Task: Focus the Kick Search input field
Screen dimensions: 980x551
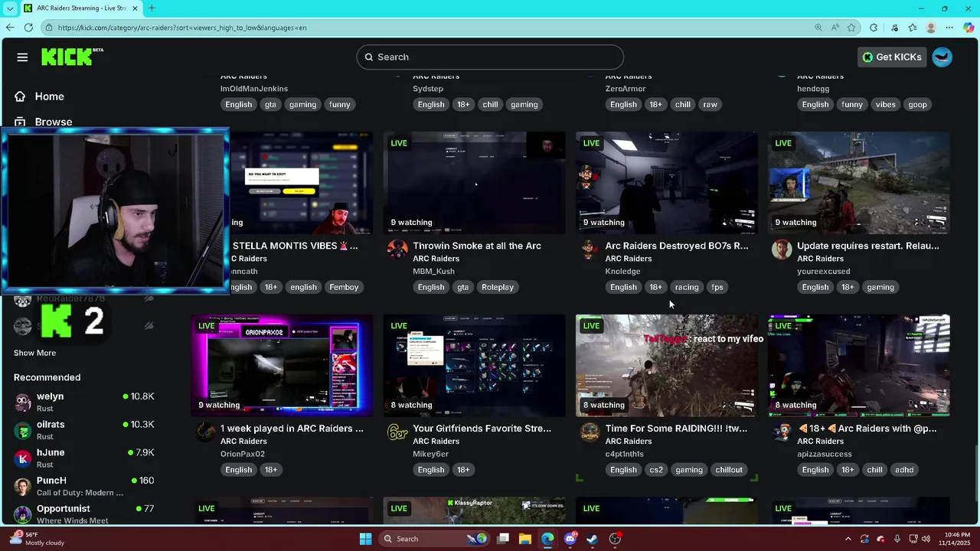Action: tap(490, 57)
